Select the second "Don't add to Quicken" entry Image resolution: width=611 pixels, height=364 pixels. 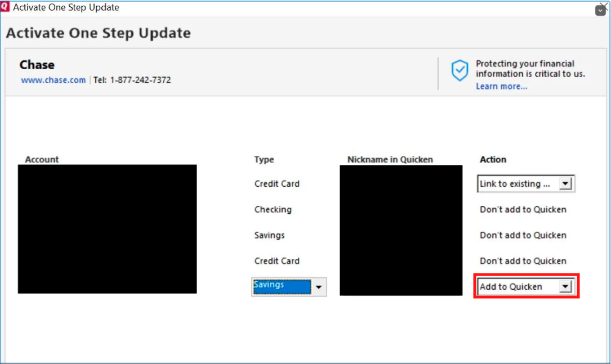click(x=523, y=235)
